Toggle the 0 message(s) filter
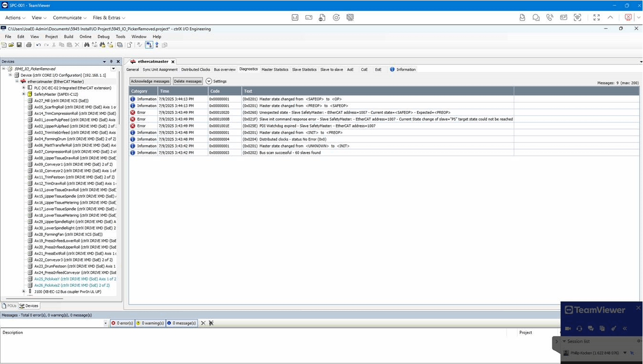 click(x=181, y=323)
